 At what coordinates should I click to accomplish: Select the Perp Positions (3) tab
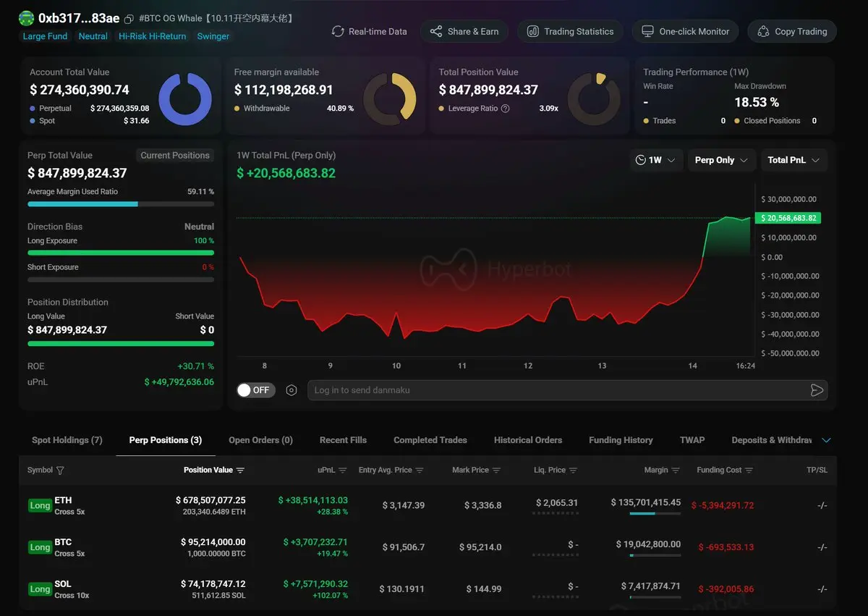(x=166, y=440)
